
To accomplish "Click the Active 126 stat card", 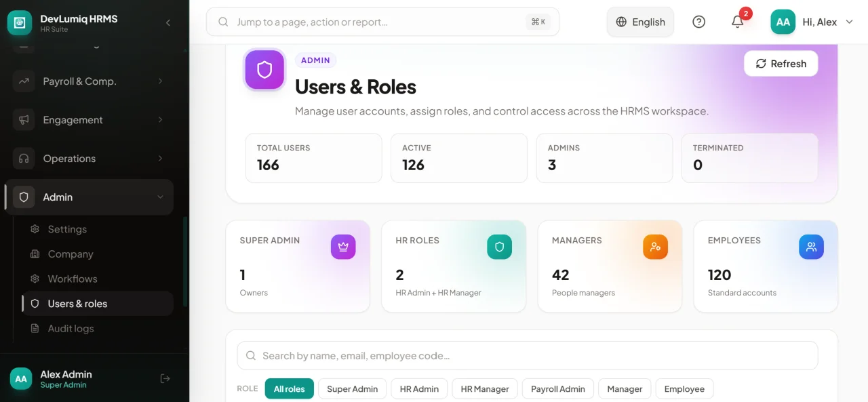I will 459,158.
